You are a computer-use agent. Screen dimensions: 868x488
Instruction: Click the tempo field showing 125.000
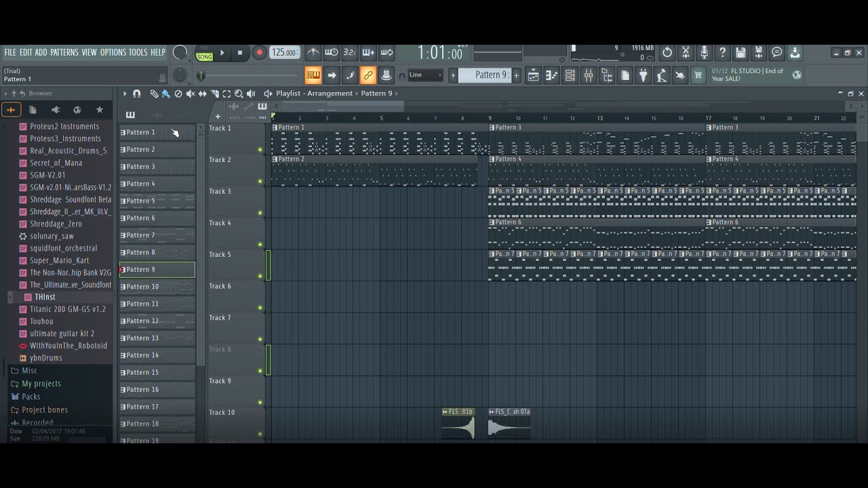pos(285,53)
